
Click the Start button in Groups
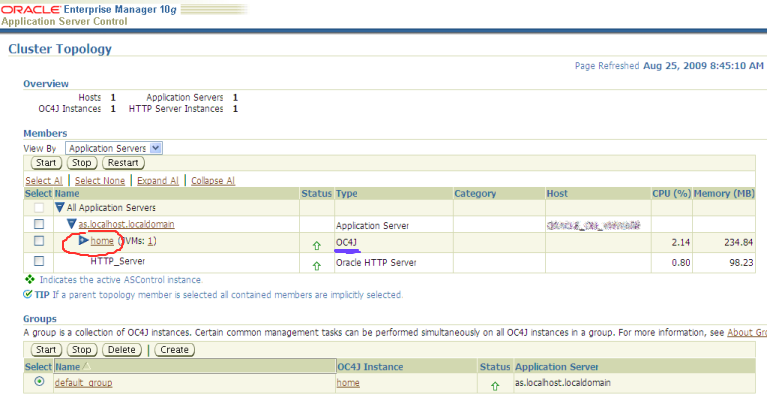pos(46,350)
